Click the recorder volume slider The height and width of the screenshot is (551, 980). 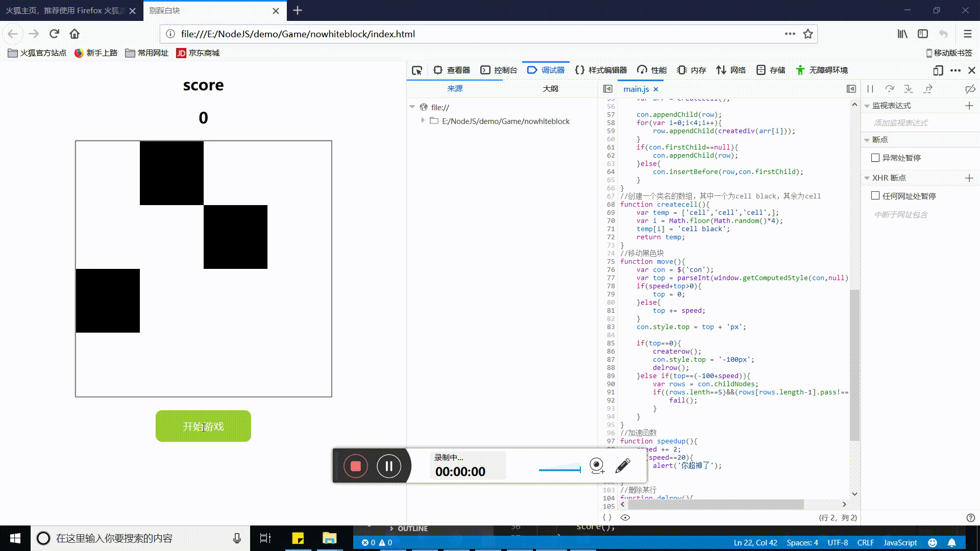click(560, 469)
